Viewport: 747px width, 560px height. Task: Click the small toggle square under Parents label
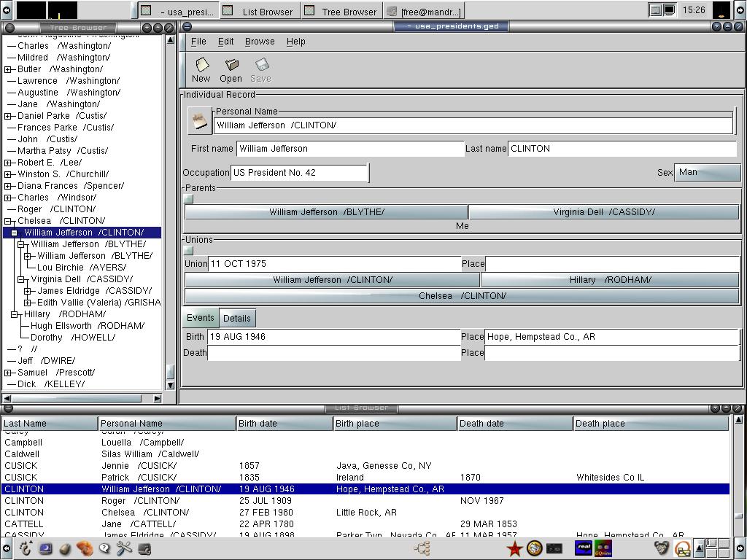pos(189,198)
